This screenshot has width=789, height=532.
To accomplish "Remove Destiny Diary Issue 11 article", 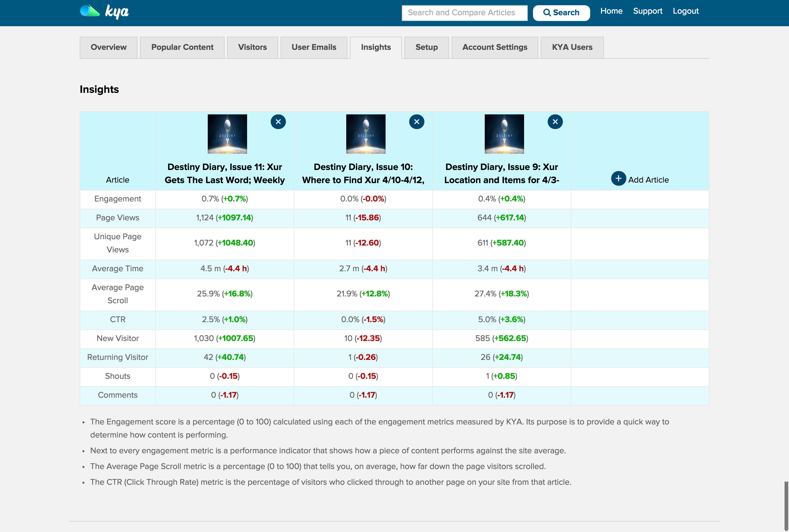I will 278,122.
